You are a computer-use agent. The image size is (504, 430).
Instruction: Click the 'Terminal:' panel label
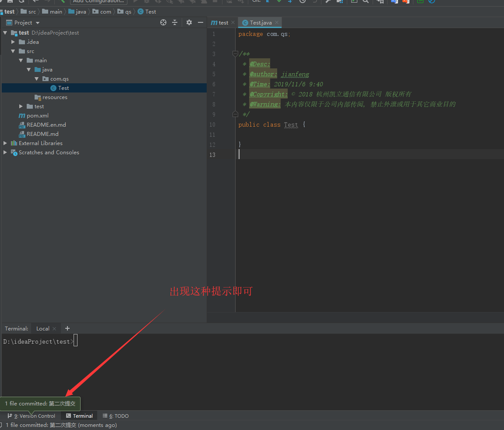pos(16,329)
